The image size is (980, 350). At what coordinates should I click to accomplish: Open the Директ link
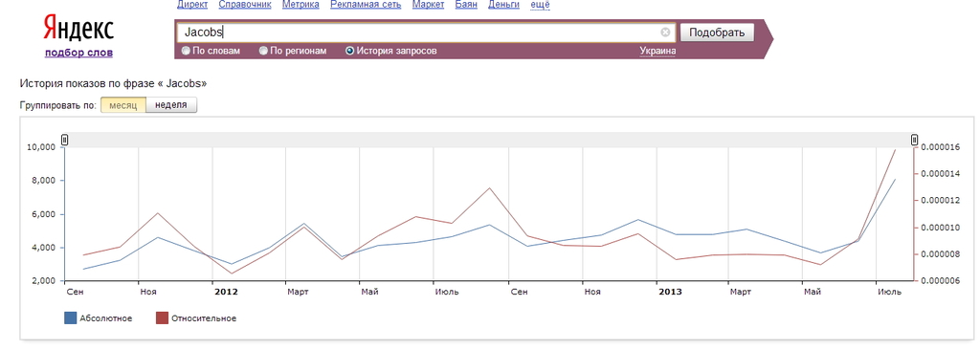[x=192, y=5]
